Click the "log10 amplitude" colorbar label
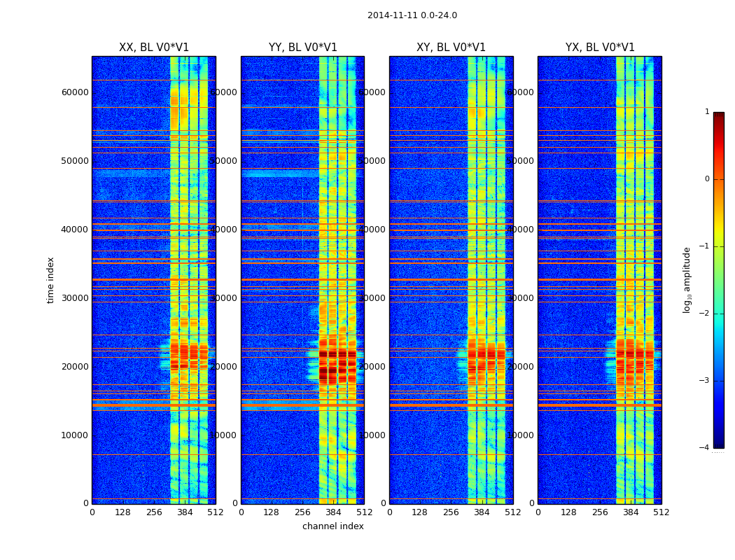 click(x=687, y=280)
